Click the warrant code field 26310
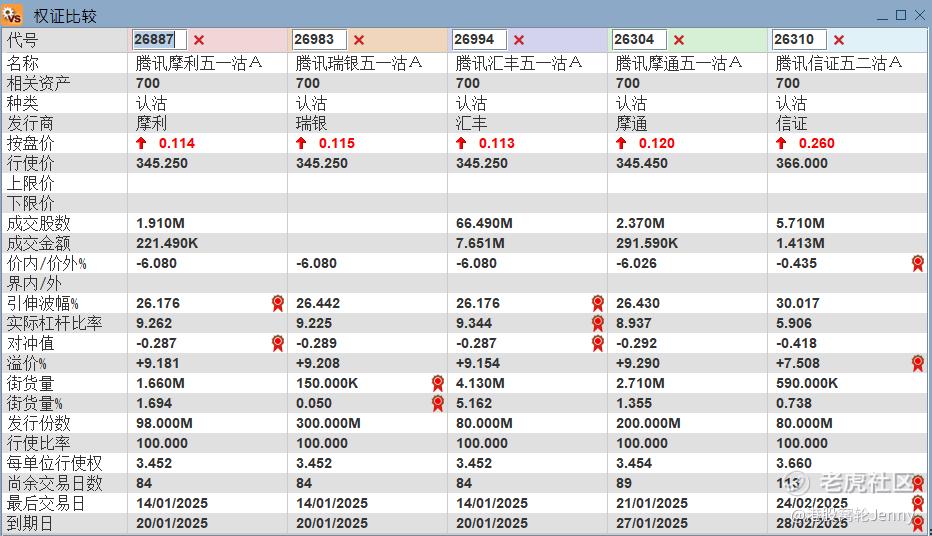Screen dimensions: 932x536 (x=799, y=40)
